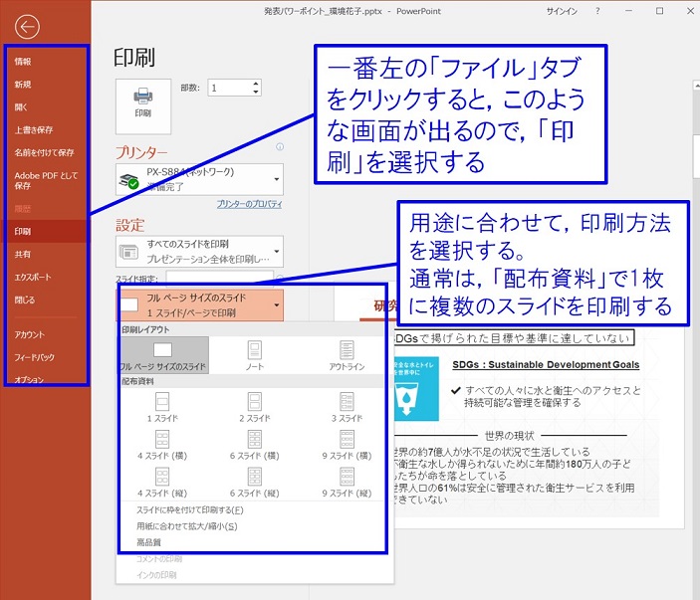Click the large Print (印刷) button
This screenshot has width=700, height=600.
point(143,102)
